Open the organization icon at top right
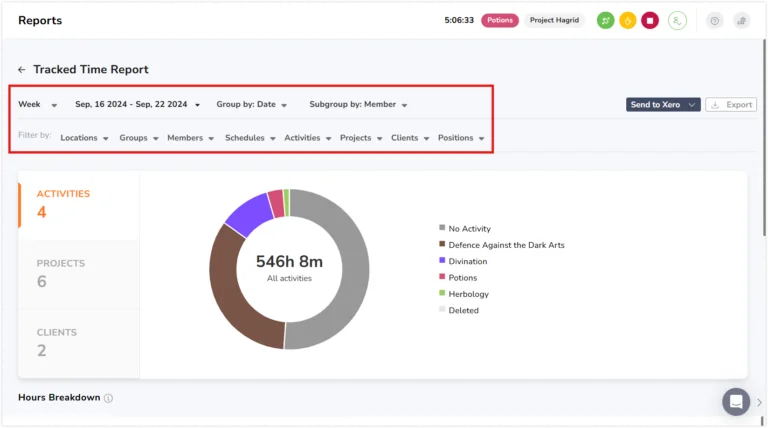The height and width of the screenshot is (428, 768). pos(742,21)
